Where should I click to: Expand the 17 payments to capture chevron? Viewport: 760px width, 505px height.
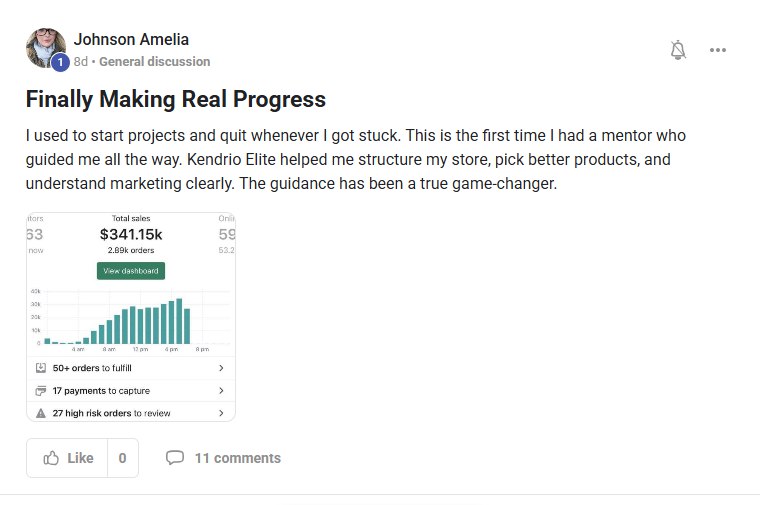(x=221, y=390)
